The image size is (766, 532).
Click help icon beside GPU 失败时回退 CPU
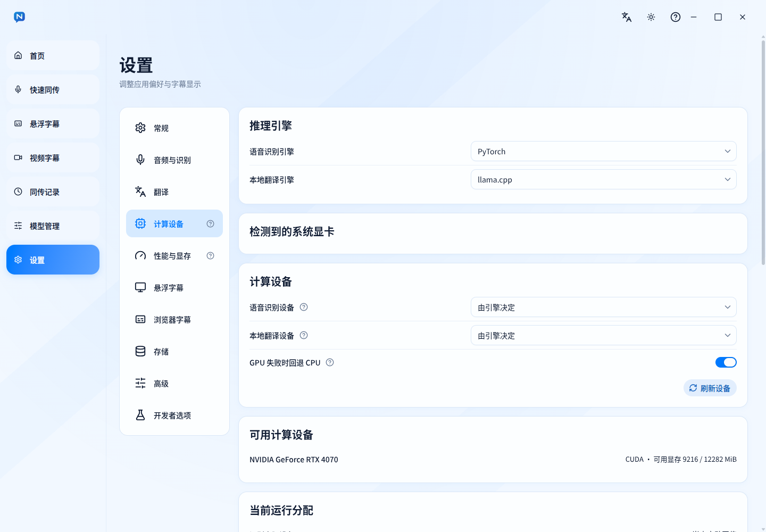click(x=330, y=362)
